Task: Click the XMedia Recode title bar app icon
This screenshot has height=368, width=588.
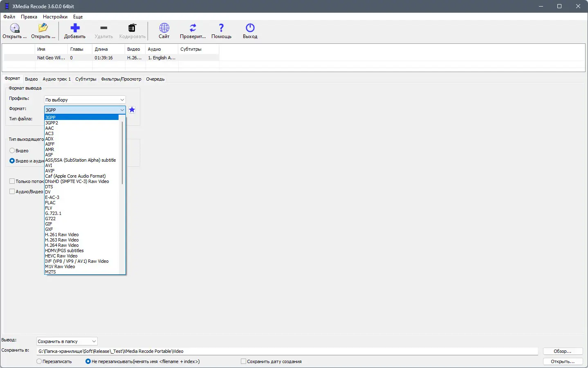Action: (x=7, y=6)
